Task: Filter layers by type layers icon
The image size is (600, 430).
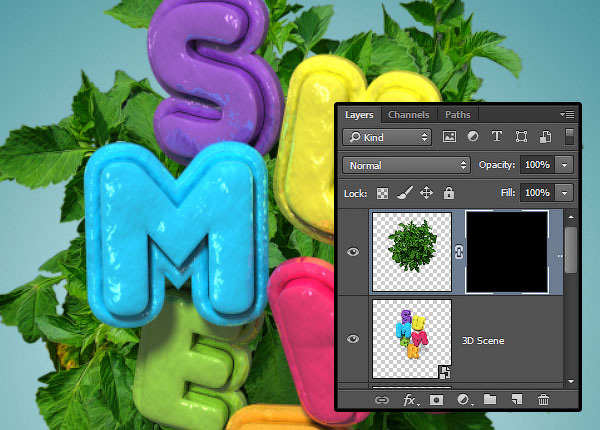Action: coord(497,137)
